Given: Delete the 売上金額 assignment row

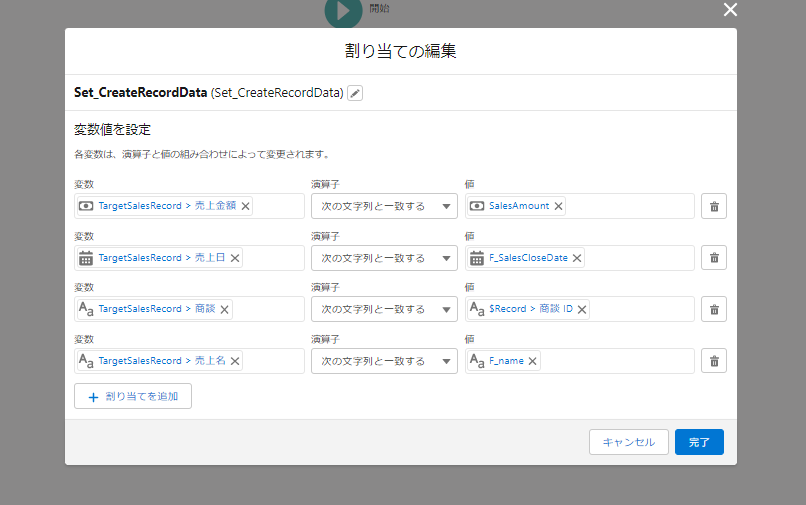Looking at the screenshot, I should point(714,206).
